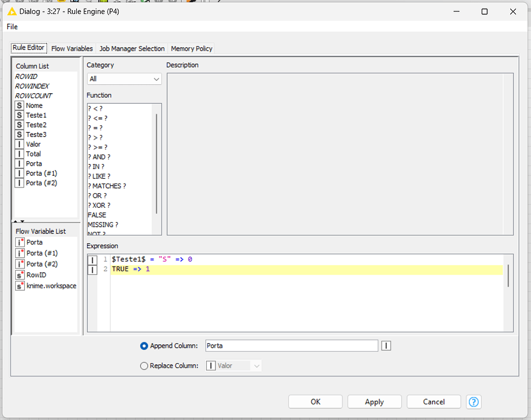This screenshot has height=420, width=531.
Task: Click the line marker icon on expression line 2
Action: [93, 269]
